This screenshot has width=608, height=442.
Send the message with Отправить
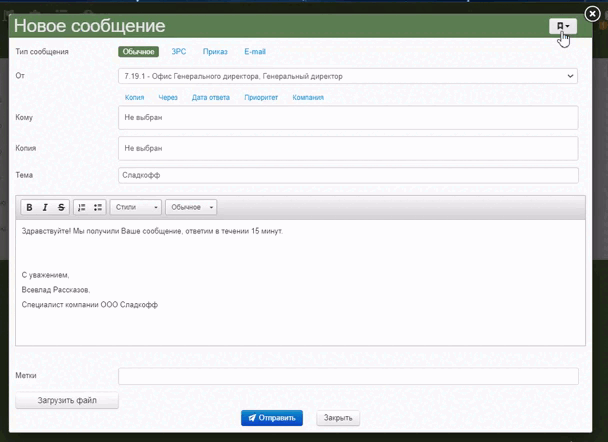pos(272,418)
